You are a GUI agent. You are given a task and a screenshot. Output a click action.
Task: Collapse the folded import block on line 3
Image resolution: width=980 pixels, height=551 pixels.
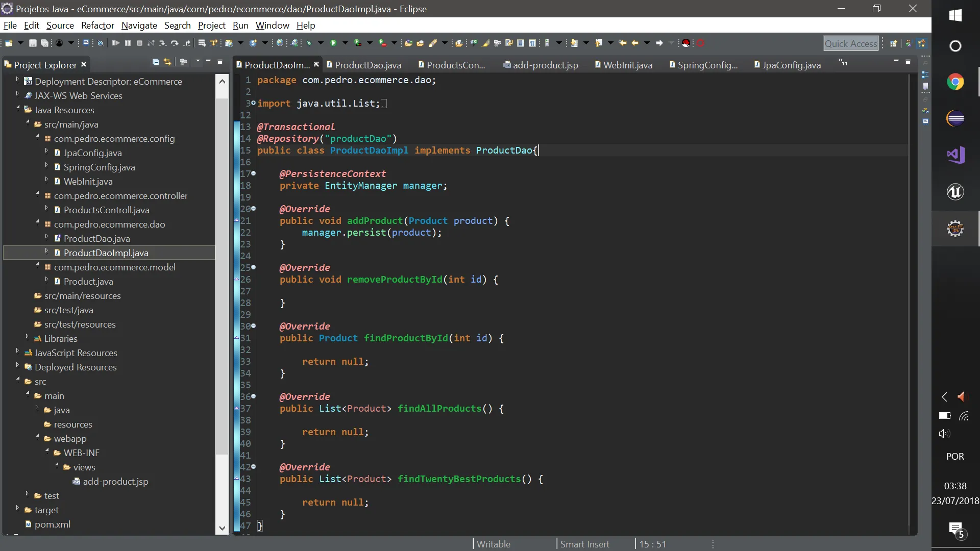[x=254, y=103]
